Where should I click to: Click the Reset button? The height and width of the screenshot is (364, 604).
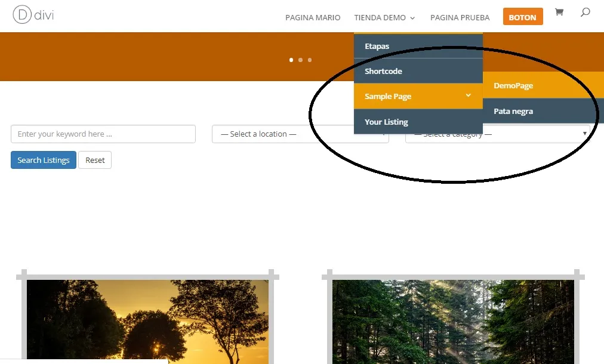[x=95, y=159]
